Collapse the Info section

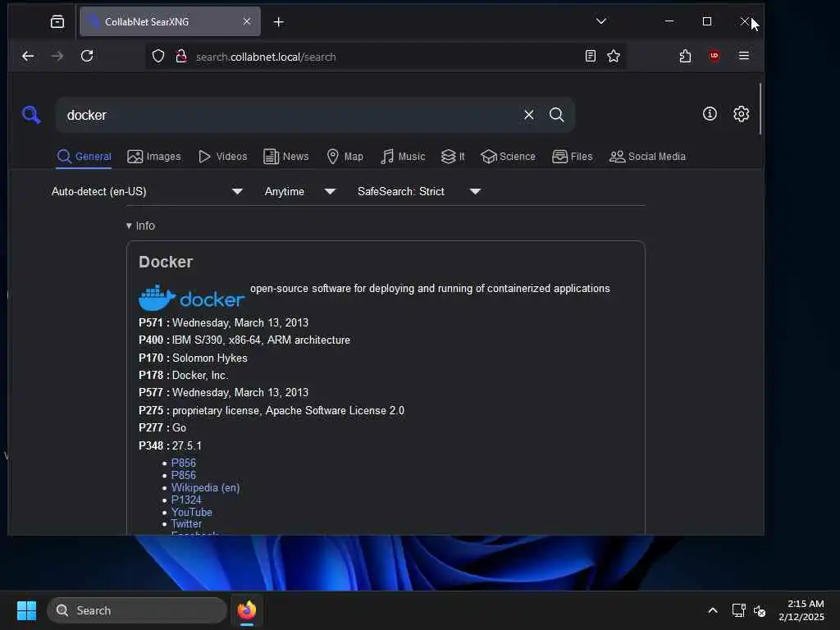(140, 226)
